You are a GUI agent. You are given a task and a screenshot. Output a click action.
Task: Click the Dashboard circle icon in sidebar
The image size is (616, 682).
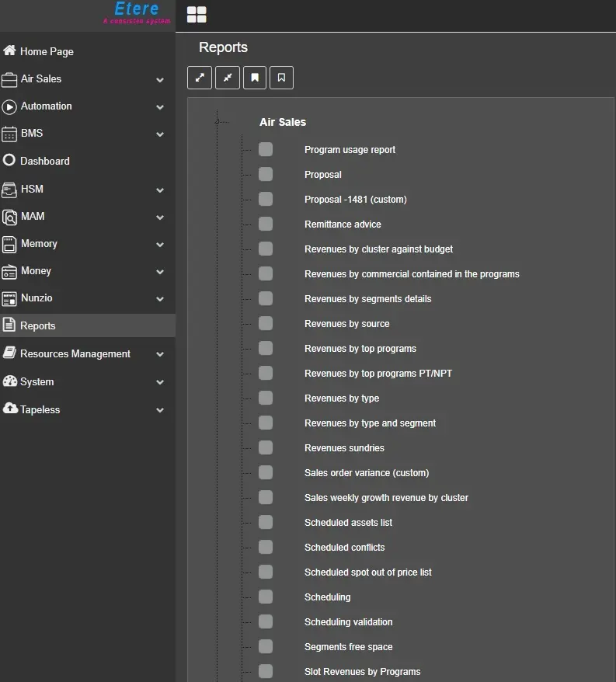pos(9,161)
